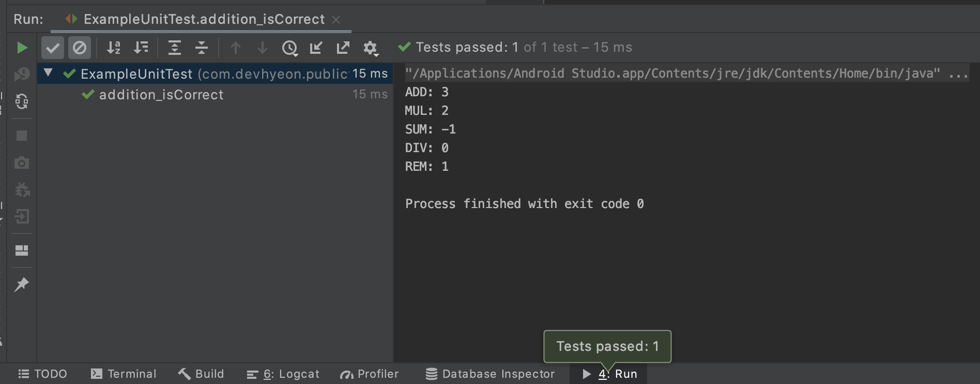This screenshot has height=384, width=980.
Task: Collapse the ExampleUnitTest tree node
Action: [48, 73]
